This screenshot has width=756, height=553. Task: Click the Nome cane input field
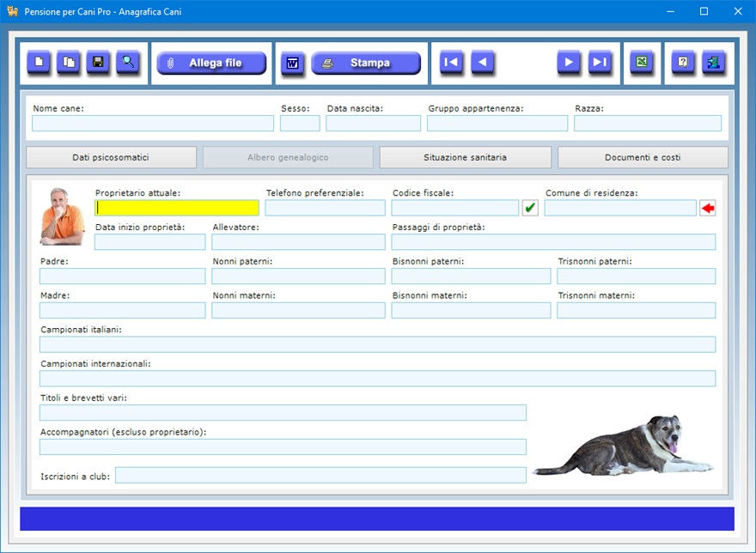[153, 124]
